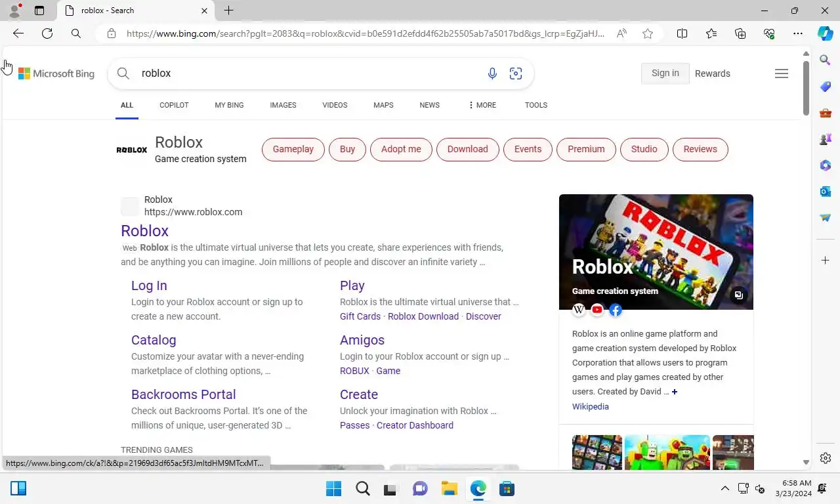This screenshot has width=840, height=504.
Task: Open the Roblox main result title
Action: [x=144, y=231]
